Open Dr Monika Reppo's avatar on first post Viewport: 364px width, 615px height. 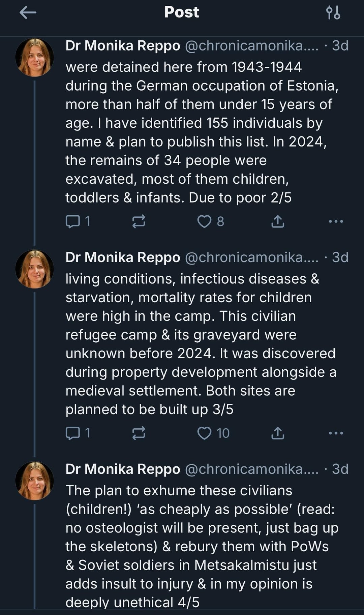click(x=35, y=57)
